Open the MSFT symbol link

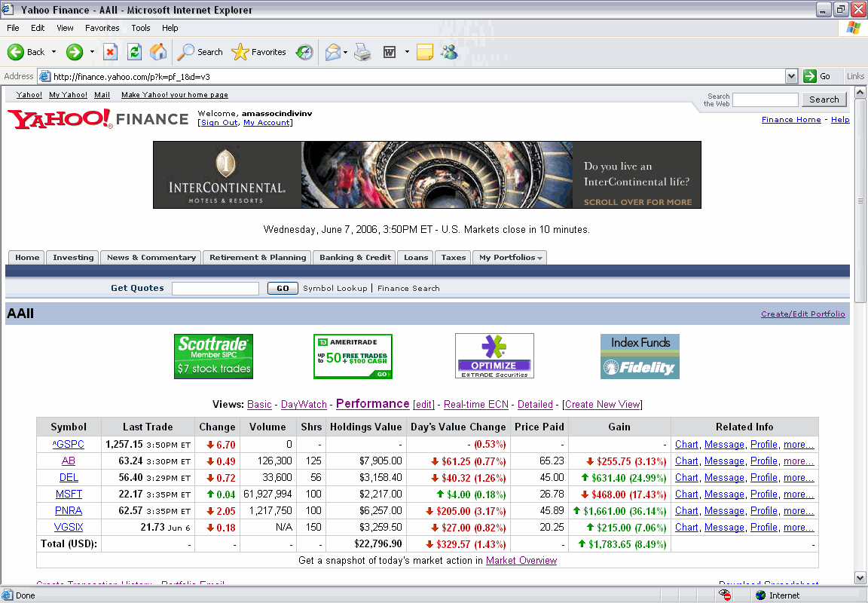pyautogui.click(x=69, y=494)
